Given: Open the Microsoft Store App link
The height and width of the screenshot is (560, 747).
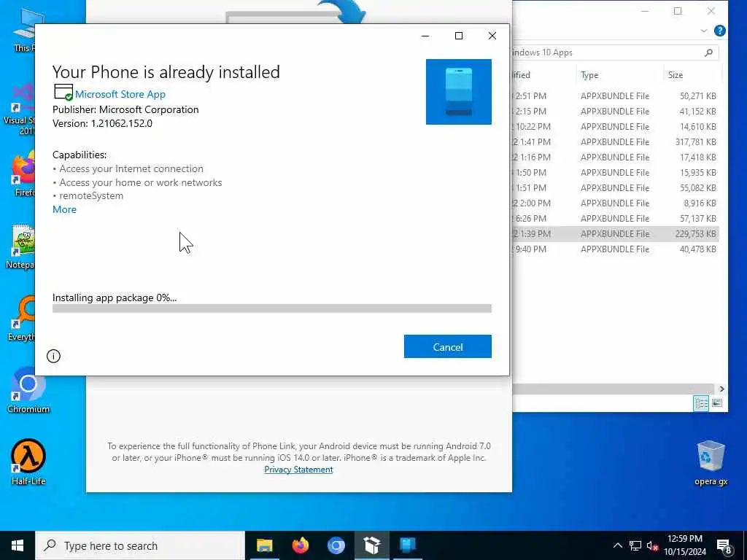Looking at the screenshot, I should 120,94.
